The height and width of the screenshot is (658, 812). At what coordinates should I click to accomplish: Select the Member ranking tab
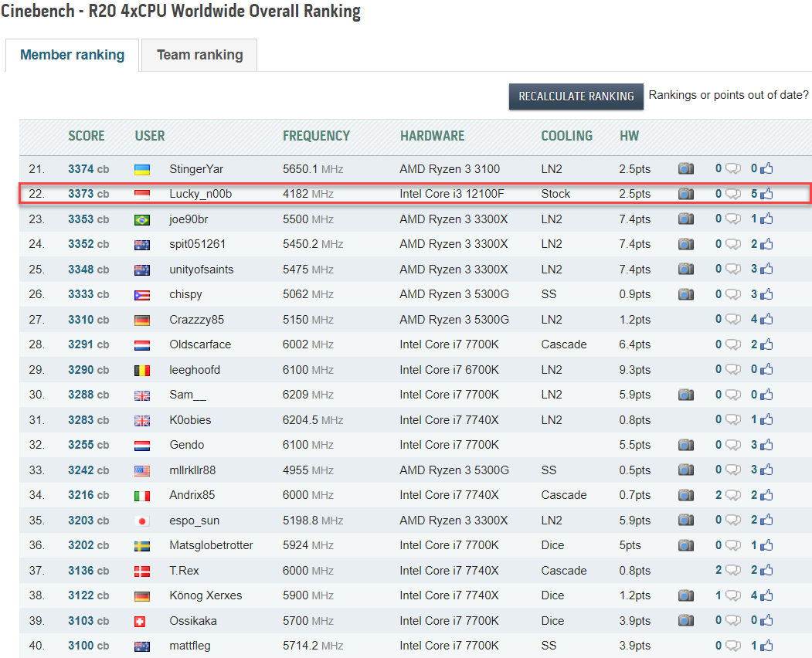(72, 55)
